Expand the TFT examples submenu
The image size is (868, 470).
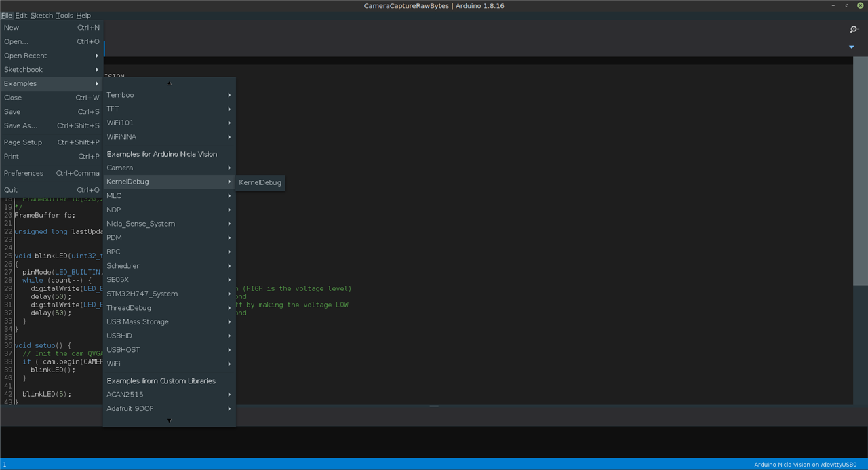169,109
